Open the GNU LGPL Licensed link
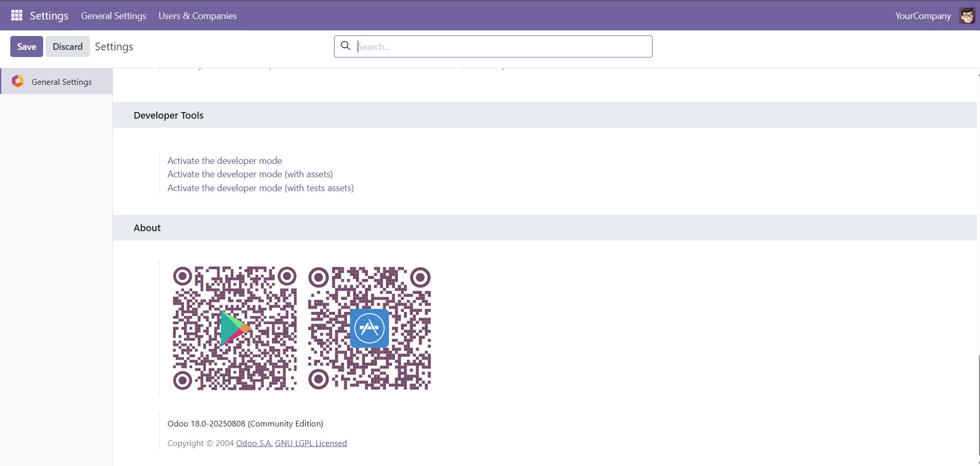The height and width of the screenshot is (466, 980). pyautogui.click(x=311, y=443)
